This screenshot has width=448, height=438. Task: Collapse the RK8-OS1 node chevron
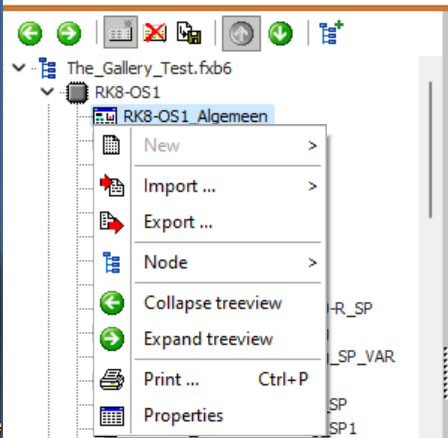coord(47,91)
